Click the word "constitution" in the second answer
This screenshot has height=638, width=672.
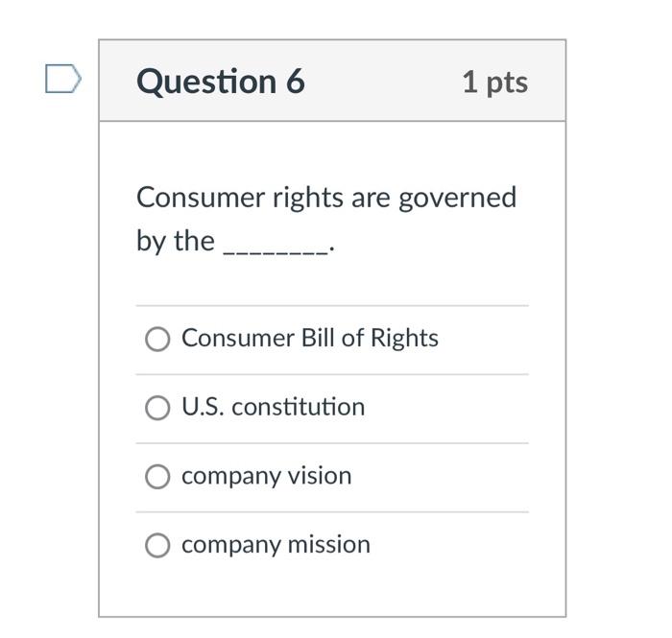pos(298,407)
